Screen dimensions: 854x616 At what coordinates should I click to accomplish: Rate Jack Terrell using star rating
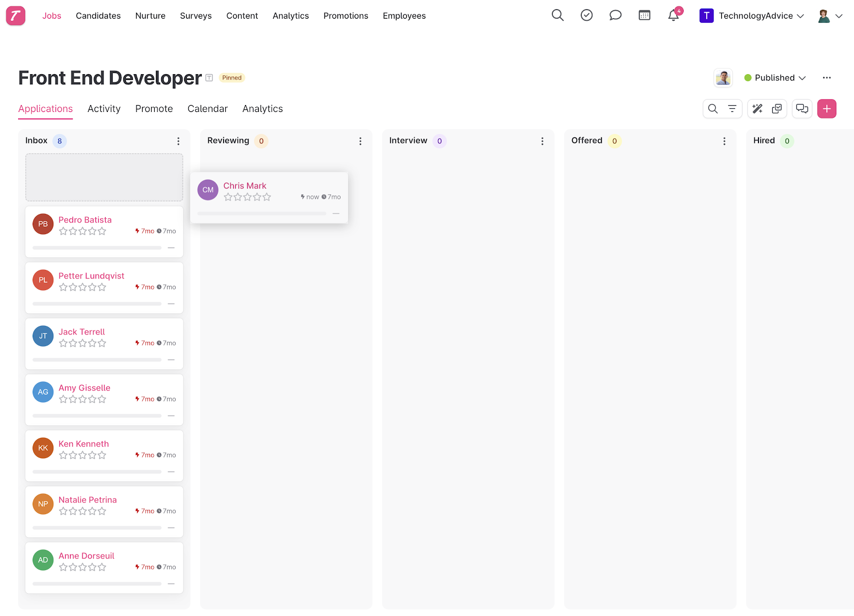tap(83, 343)
